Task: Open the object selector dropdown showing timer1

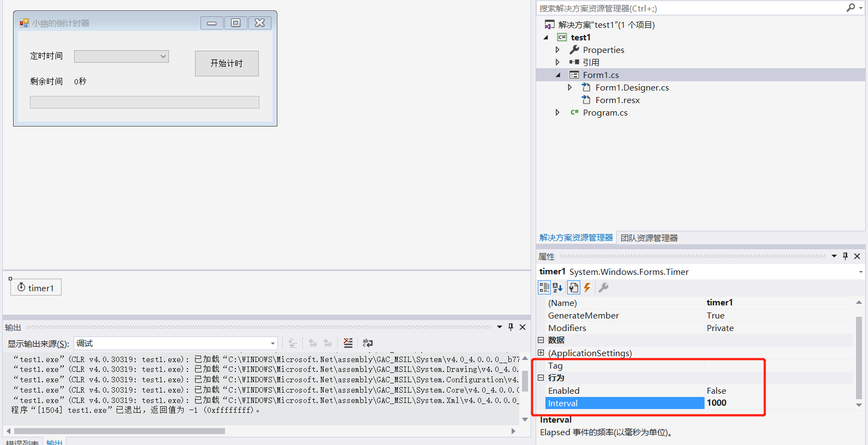Action: point(860,272)
